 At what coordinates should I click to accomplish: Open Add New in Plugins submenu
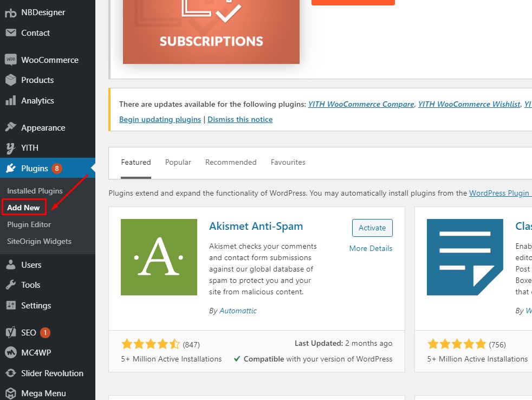click(23, 208)
